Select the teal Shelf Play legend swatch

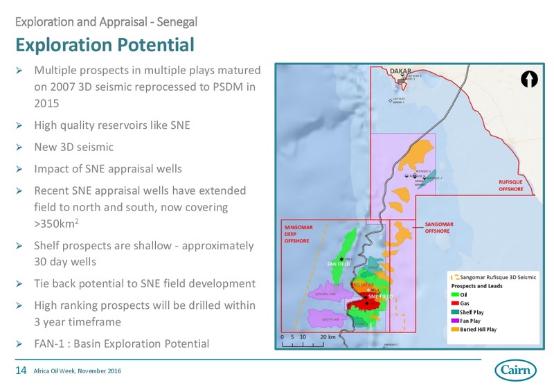[x=455, y=312]
